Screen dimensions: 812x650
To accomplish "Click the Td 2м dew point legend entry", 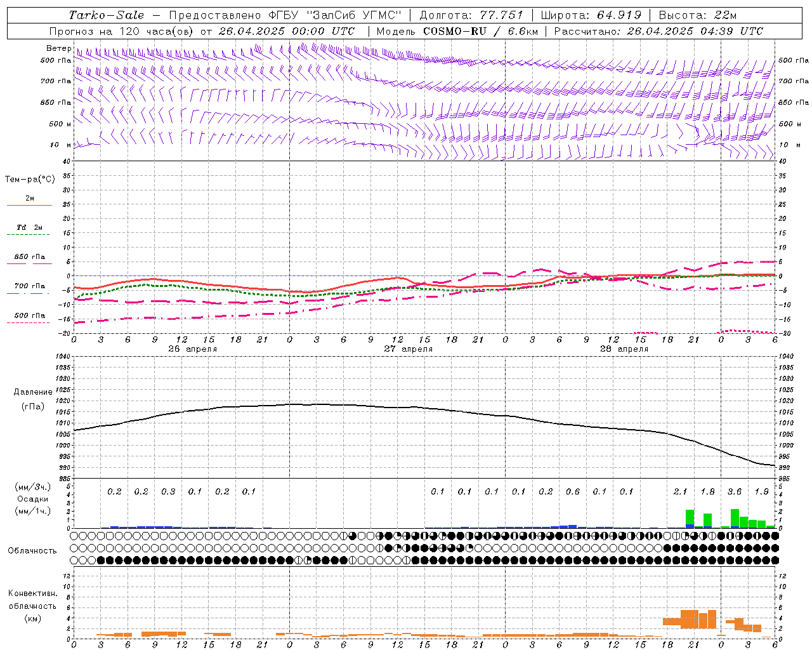I will pyautogui.click(x=29, y=227).
